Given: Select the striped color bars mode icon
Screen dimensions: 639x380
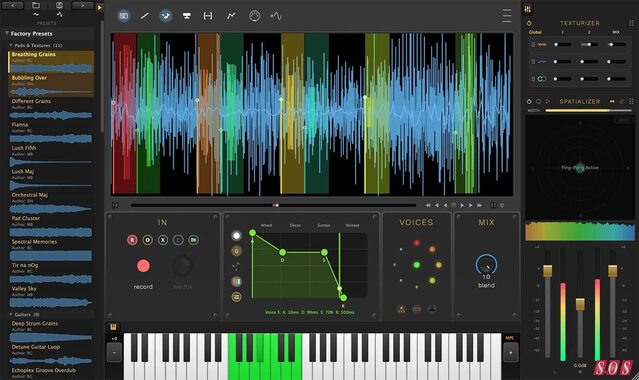Looking at the screenshot, I should [x=236, y=281].
